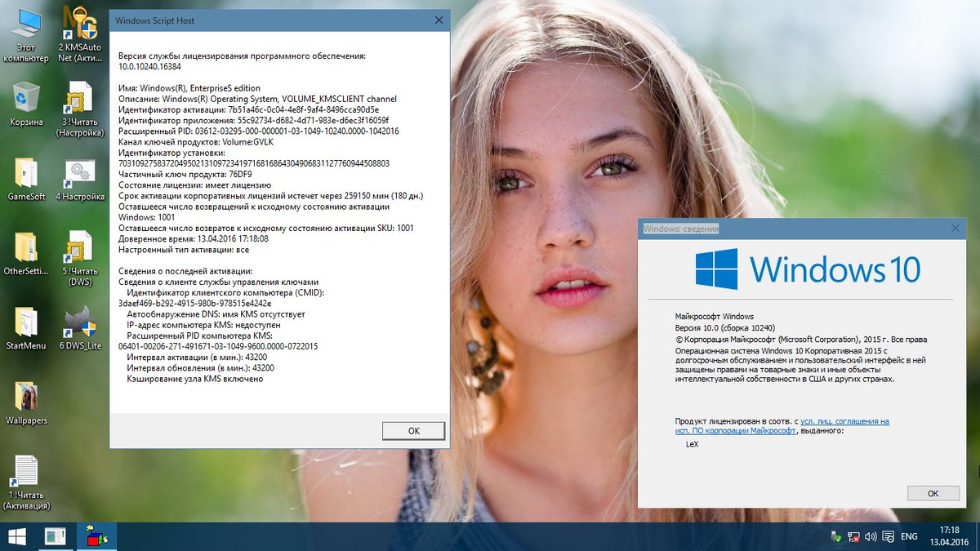
Task: Click the 'Майкрософт Windows' label
Action: 714,316
